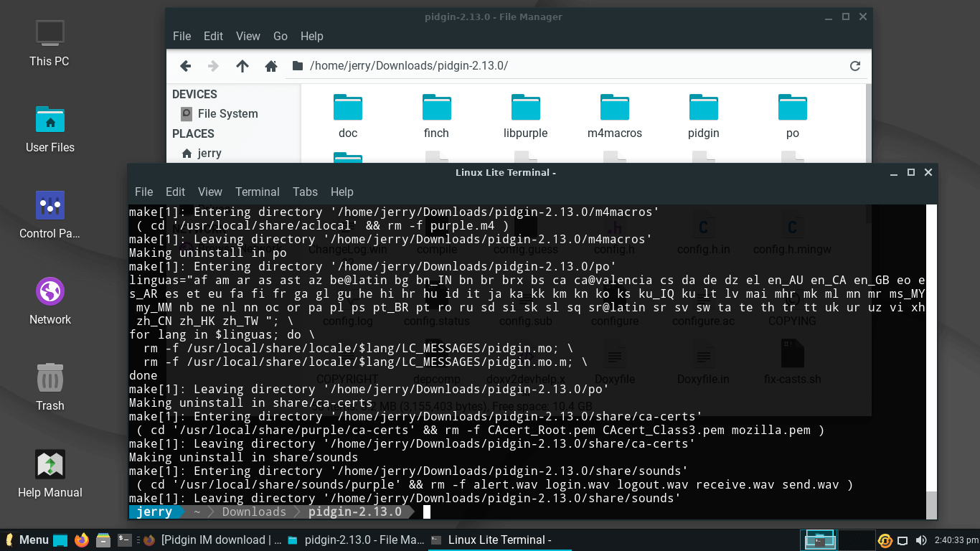Screen dimensions: 980x551
Task: Select the m4macros folder
Action: point(614,116)
